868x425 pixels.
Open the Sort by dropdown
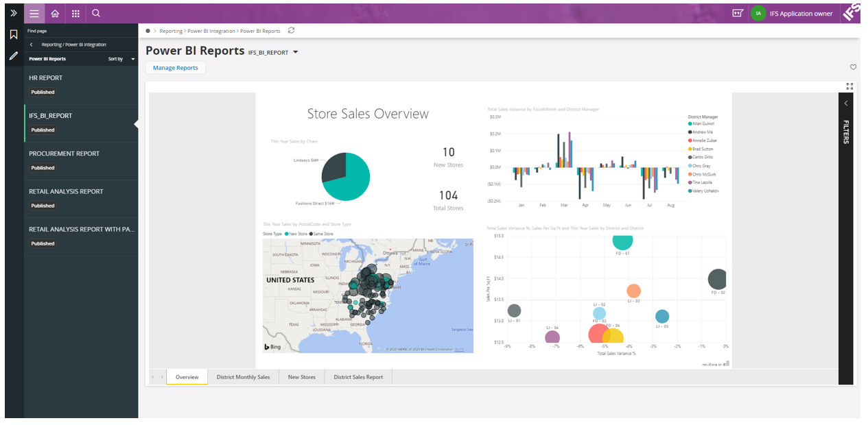click(x=121, y=59)
